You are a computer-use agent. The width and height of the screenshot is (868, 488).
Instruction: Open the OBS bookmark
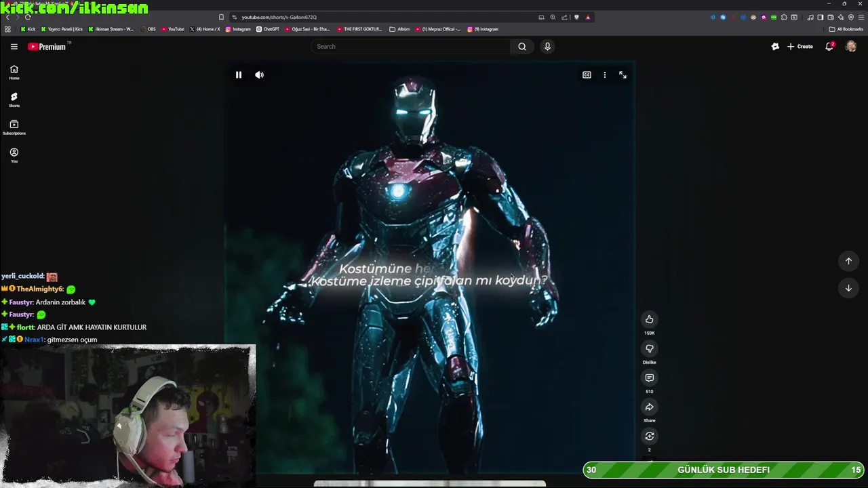[149, 29]
